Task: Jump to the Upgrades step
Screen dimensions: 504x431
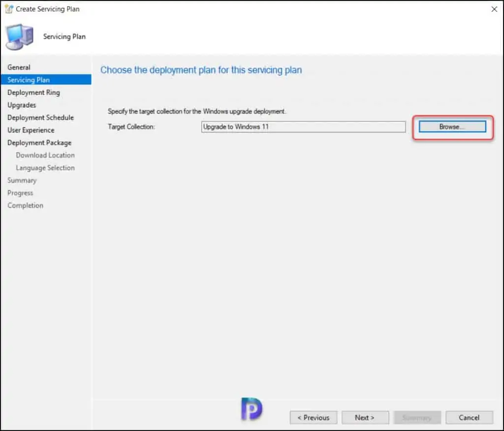Action: coord(22,105)
